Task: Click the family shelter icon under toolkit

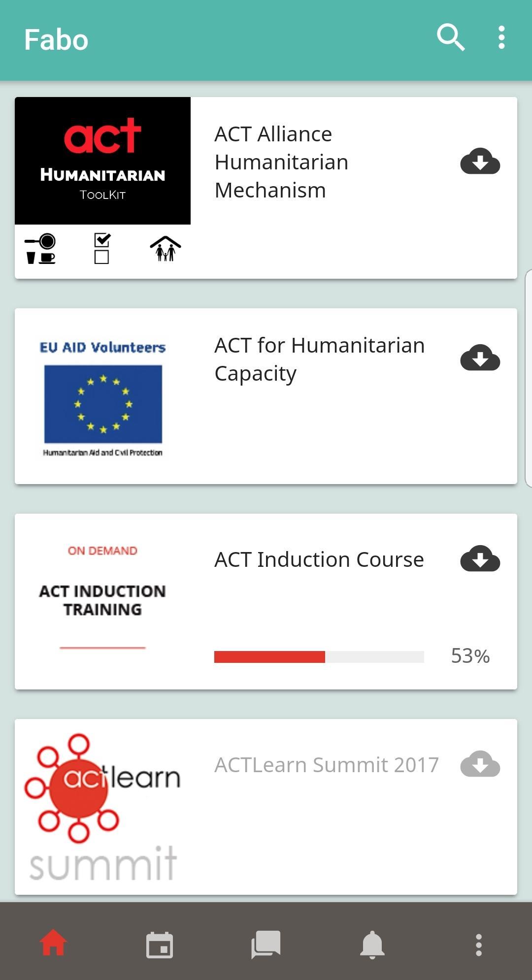Action: pos(166,249)
